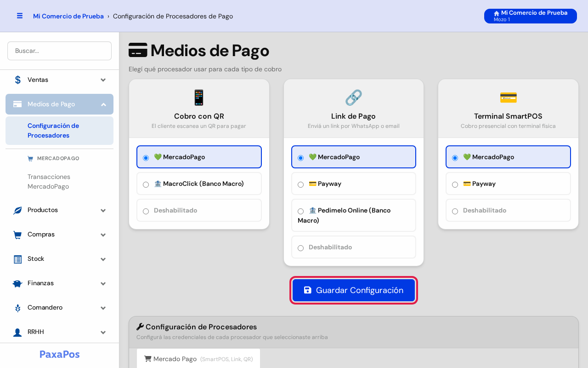
Task: Click the RRHH person icon
Action: 17,332
